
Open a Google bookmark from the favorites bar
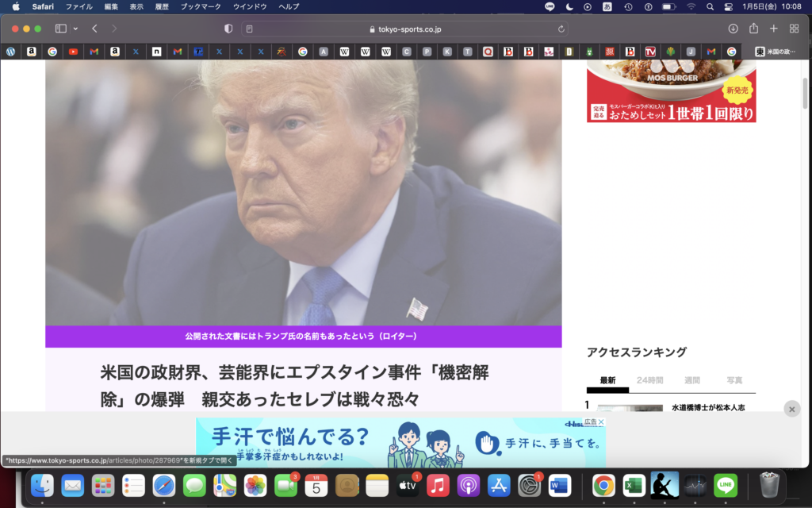coord(52,52)
